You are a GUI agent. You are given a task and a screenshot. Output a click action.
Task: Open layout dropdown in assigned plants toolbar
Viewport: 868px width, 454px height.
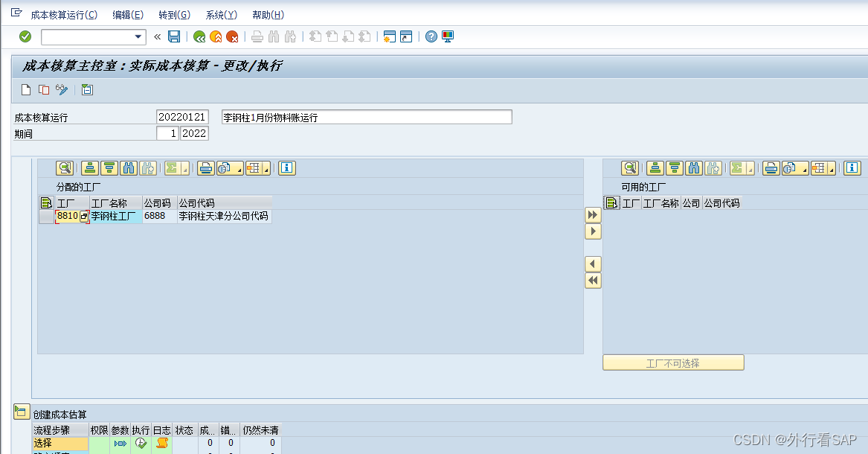tap(258, 167)
